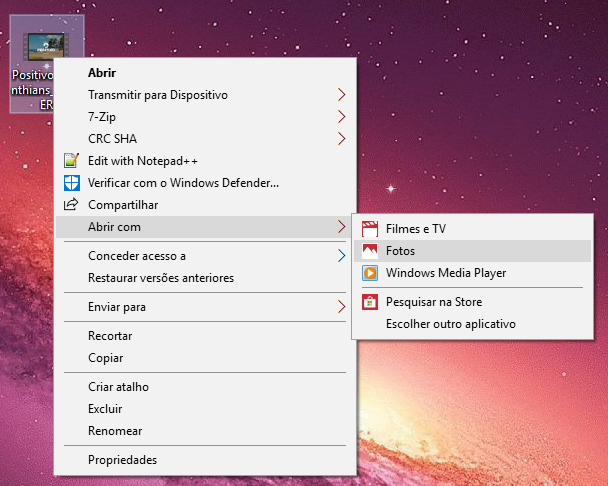Viewport: 608px width, 486px height.
Task: Click the Fotos app icon
Action: point(369,251)
